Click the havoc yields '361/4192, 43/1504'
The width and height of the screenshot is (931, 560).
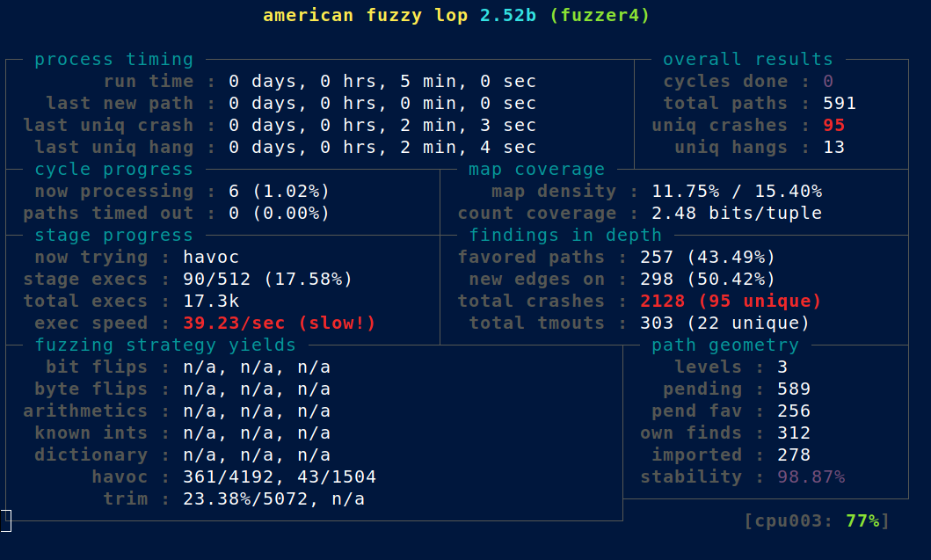[x=279, y=476]
